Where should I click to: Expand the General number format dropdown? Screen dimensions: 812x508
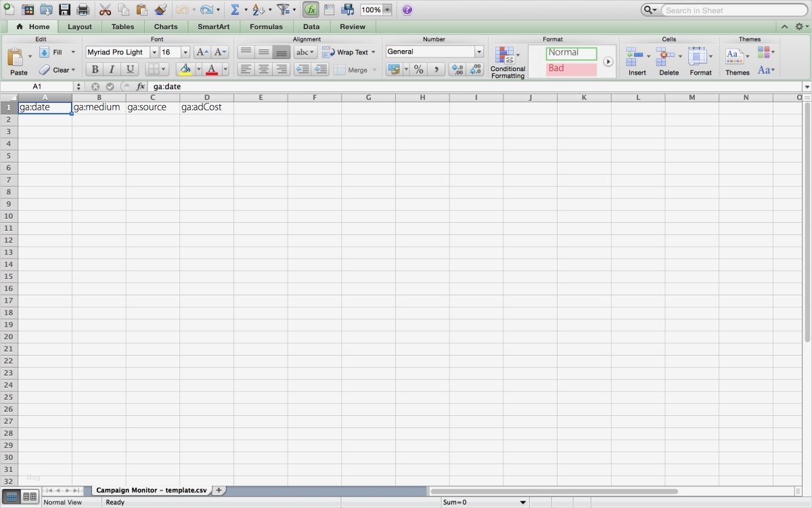[478, 52]
